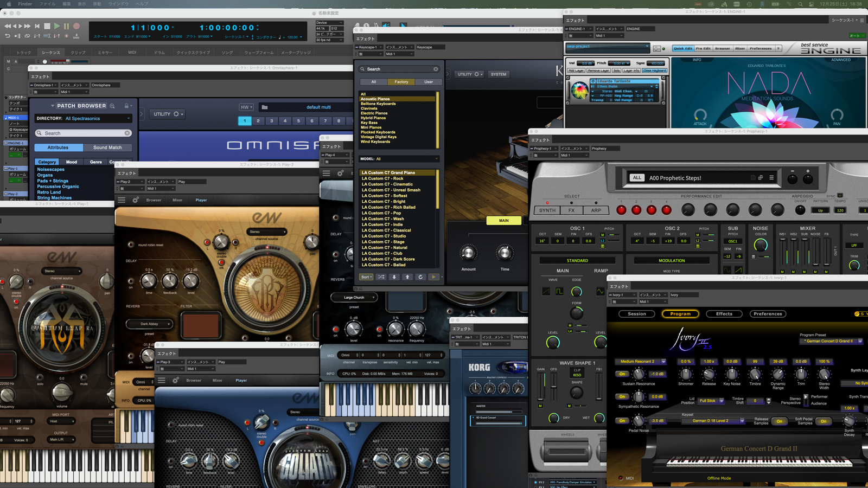Image resolution: width=868 pixels, height=488 pixels.
Task: Open the MODEL All dropdown in Keyscape
Action: [399, 159]
